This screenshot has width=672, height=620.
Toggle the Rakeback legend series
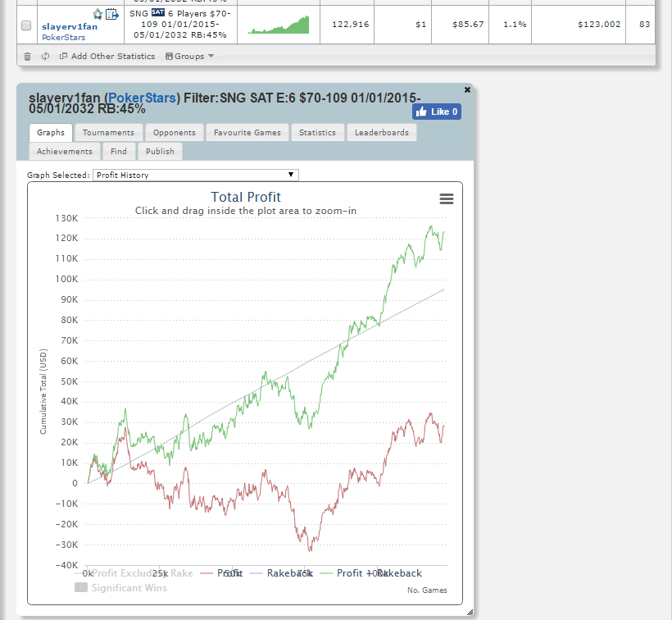282,573
